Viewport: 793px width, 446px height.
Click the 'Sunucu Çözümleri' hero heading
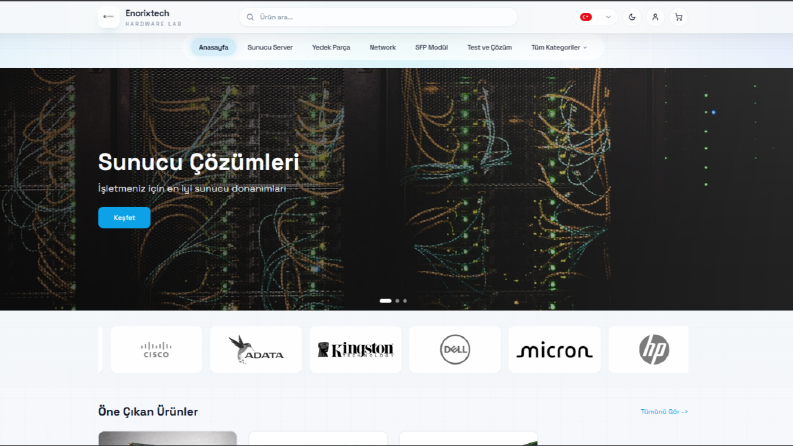[198, 162]
